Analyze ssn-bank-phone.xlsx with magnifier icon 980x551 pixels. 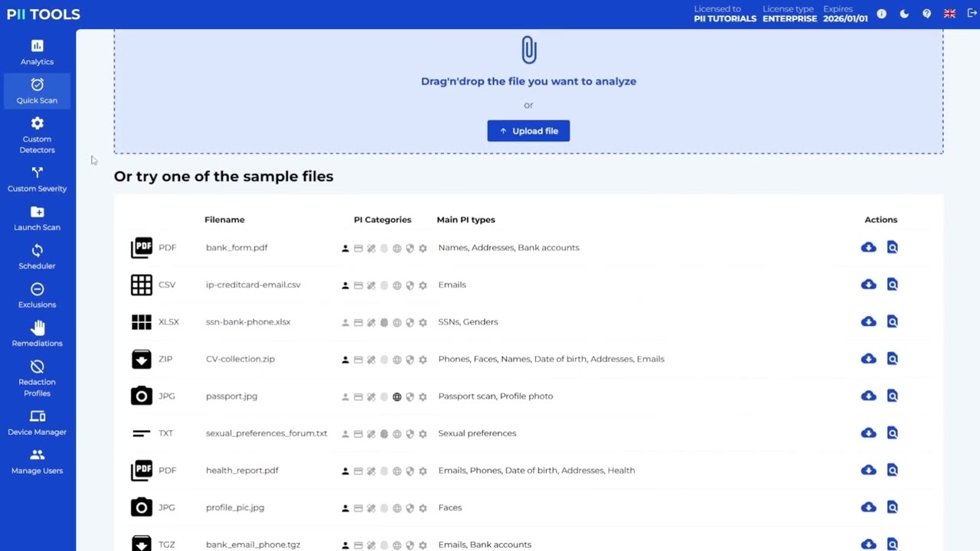click(x=892, y=321)
